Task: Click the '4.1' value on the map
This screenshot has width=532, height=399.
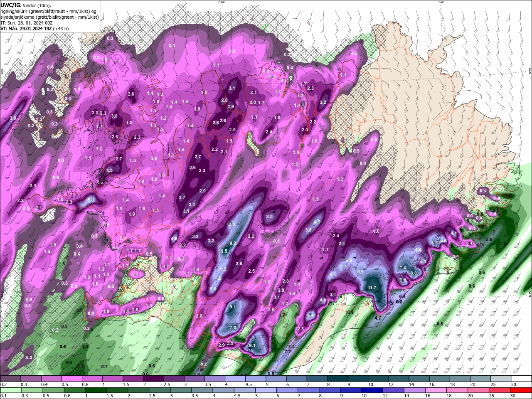Action: [454, 234]
